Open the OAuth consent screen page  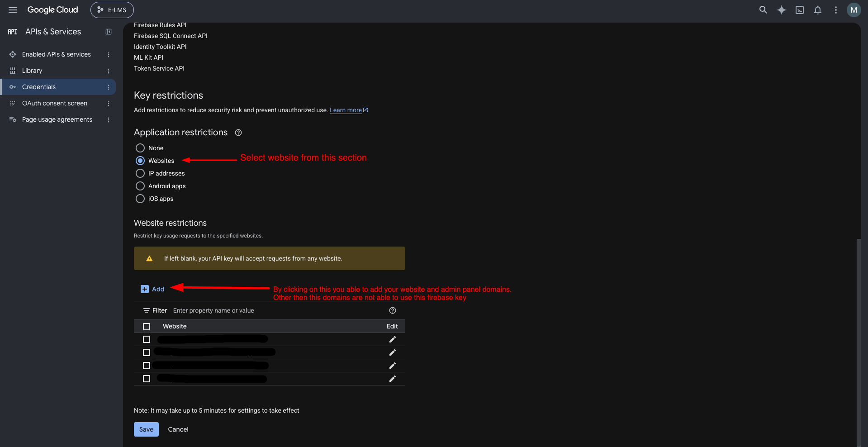pyautogui.click(x=55, y=103)
